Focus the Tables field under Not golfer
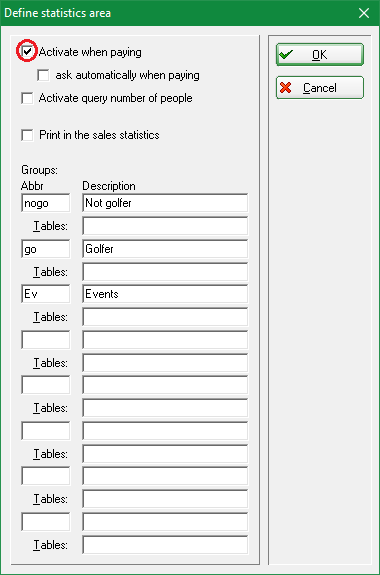The image size is (380, 575). point(165,226)
